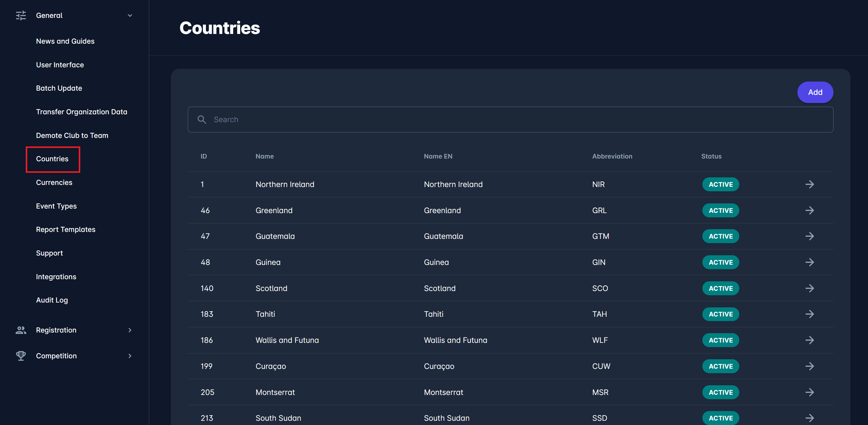Click arrow icon on Tahiti row

pos(809,314)
